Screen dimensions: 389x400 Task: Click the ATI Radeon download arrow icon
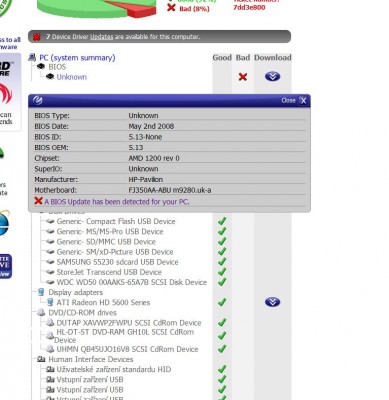pyautogui.click(x=272, y=302)
